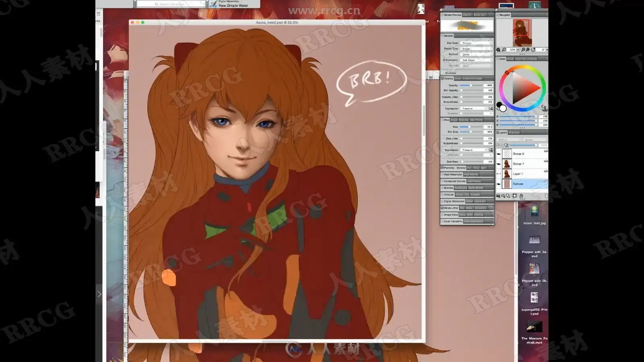Image resolution: width=644 pixels, height=362 pixels.
Task: Open the layer composite method dropdown
Action: click(510, 140)
